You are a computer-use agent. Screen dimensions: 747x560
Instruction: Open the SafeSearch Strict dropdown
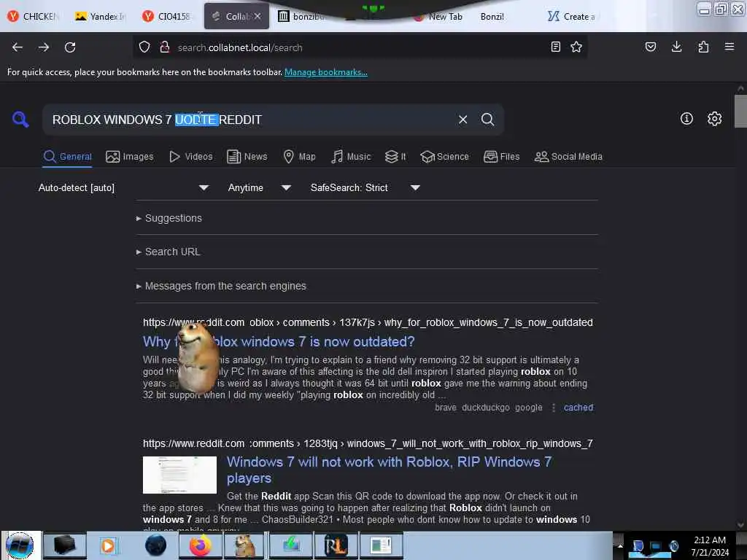coord(365,187)
